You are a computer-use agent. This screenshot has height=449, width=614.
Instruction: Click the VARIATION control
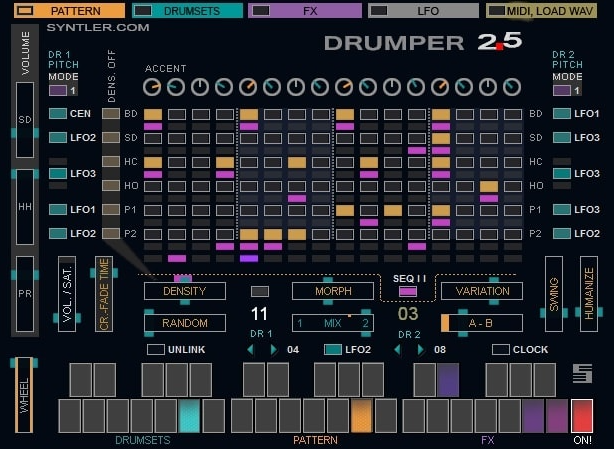(482, 291)
